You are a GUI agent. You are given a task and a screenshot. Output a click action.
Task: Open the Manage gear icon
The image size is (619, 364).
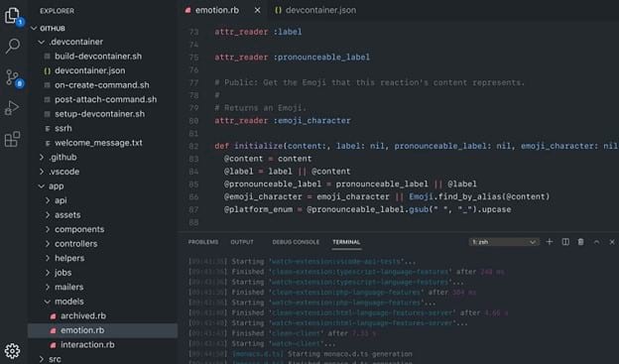pyautogui.click(x=12, y=350)
